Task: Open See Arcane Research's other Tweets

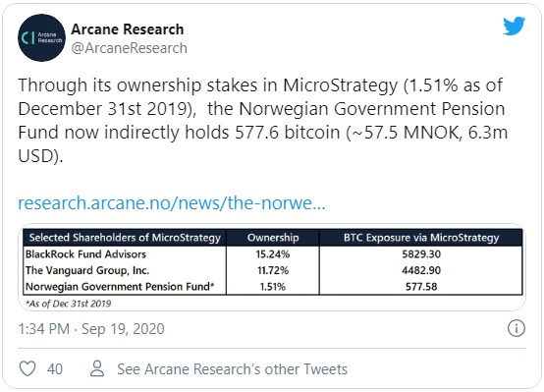Action: pyautogui.click(x=232, y=369)
